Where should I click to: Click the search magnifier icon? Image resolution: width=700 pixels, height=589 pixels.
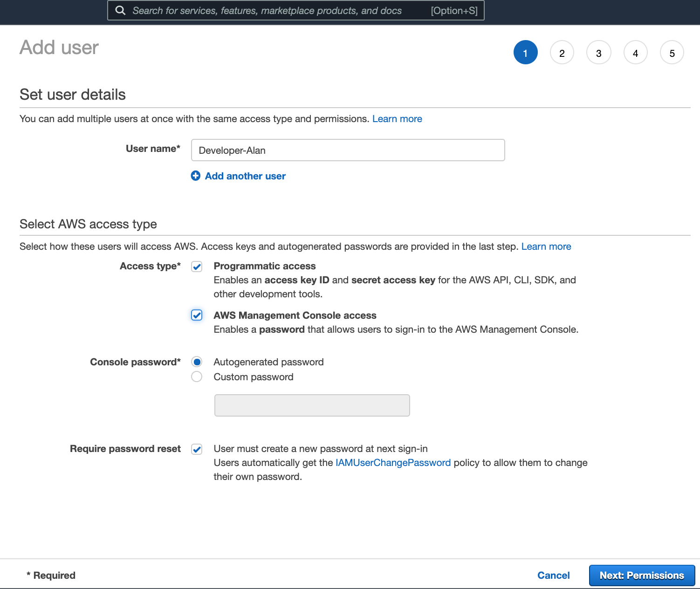[x=120, y=10]
